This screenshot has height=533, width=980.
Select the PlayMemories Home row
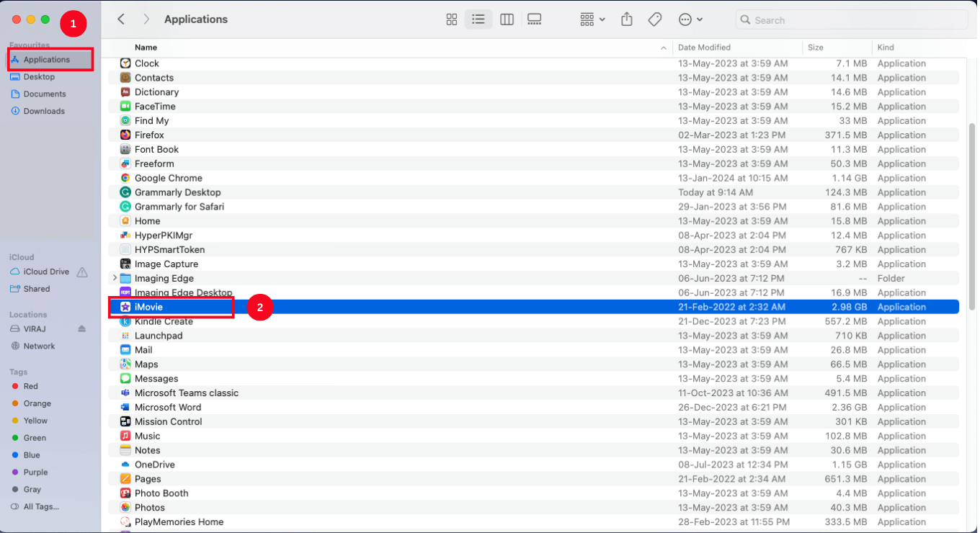click(533, 521)
